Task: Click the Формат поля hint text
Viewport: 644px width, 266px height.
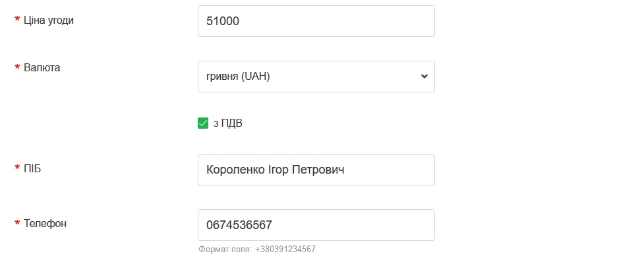Action: [x=256, y=249]
